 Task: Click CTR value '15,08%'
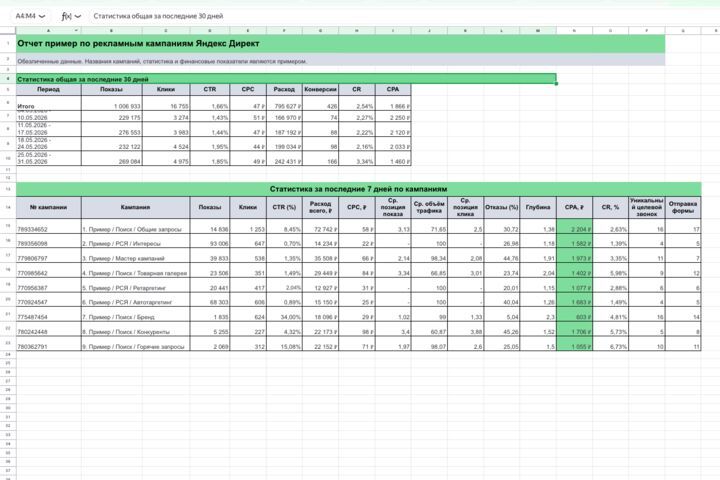[x=284, y=344]
